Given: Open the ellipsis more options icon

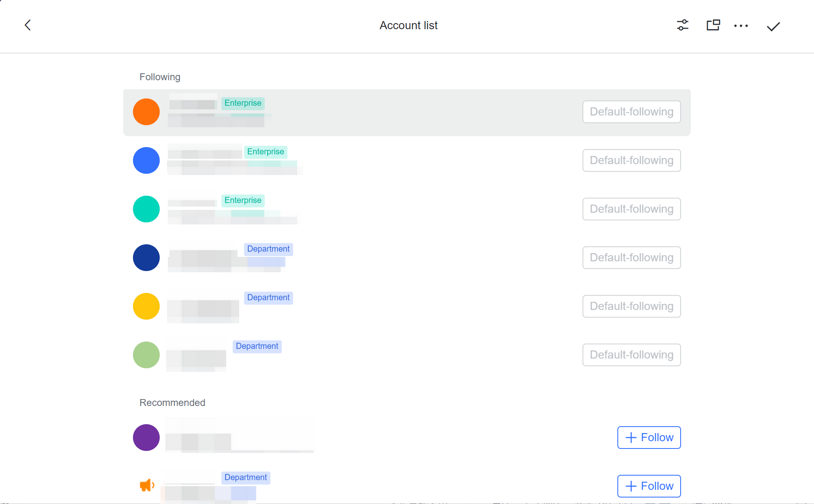Looking at the screenshot, I should point(741,26).
